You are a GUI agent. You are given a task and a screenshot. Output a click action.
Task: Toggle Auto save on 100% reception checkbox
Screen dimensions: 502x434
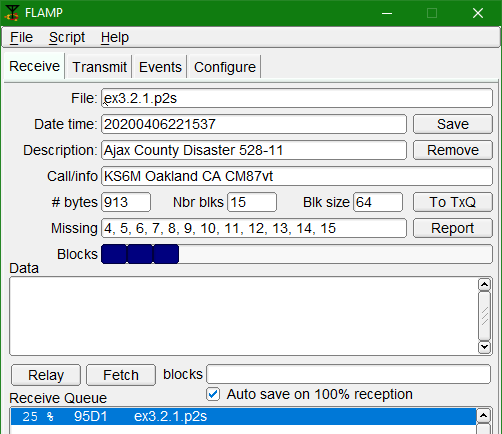(x=213, y=394)
